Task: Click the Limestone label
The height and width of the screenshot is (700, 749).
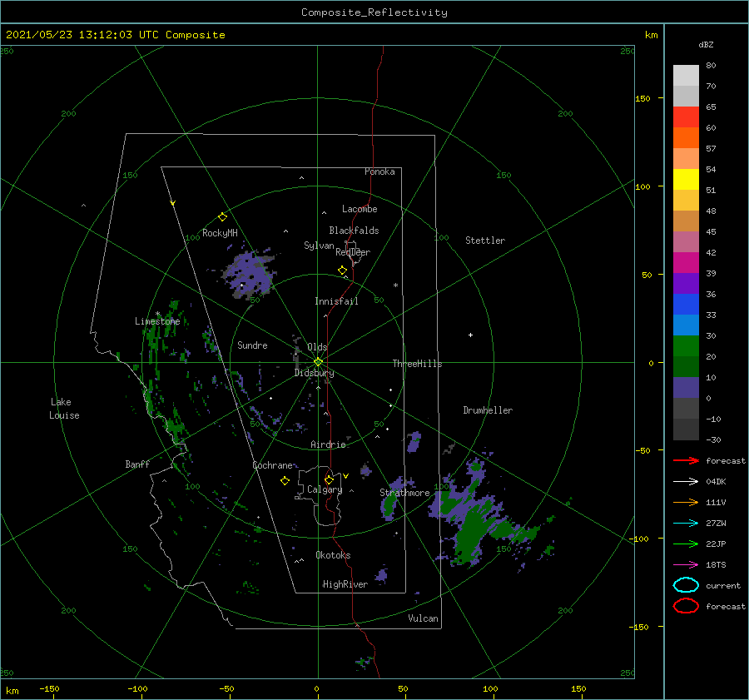Action: coord(157,321)
